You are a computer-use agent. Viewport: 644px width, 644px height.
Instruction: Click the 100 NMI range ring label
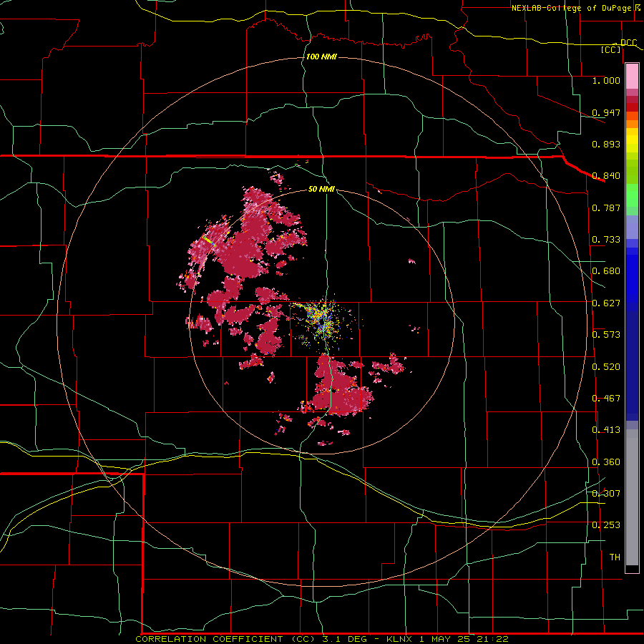click(321, 57)
